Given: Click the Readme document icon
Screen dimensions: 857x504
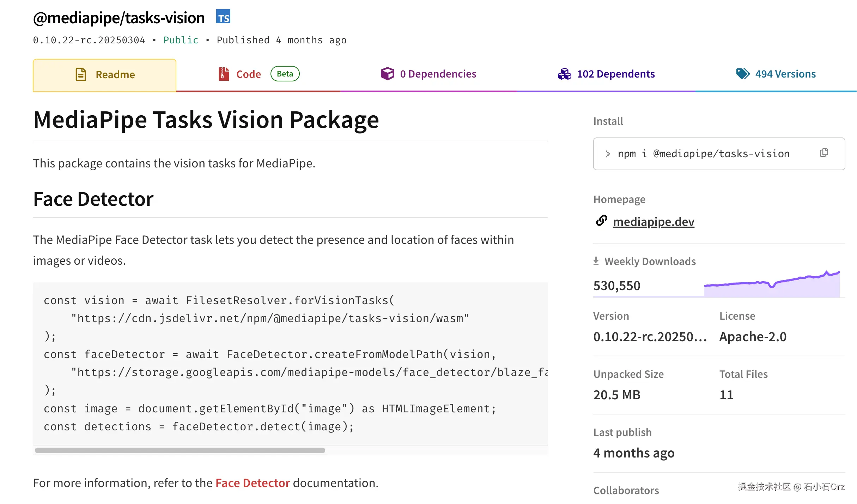Looking at the screenshot, I should pyautogui.click(x=81, y=74).
